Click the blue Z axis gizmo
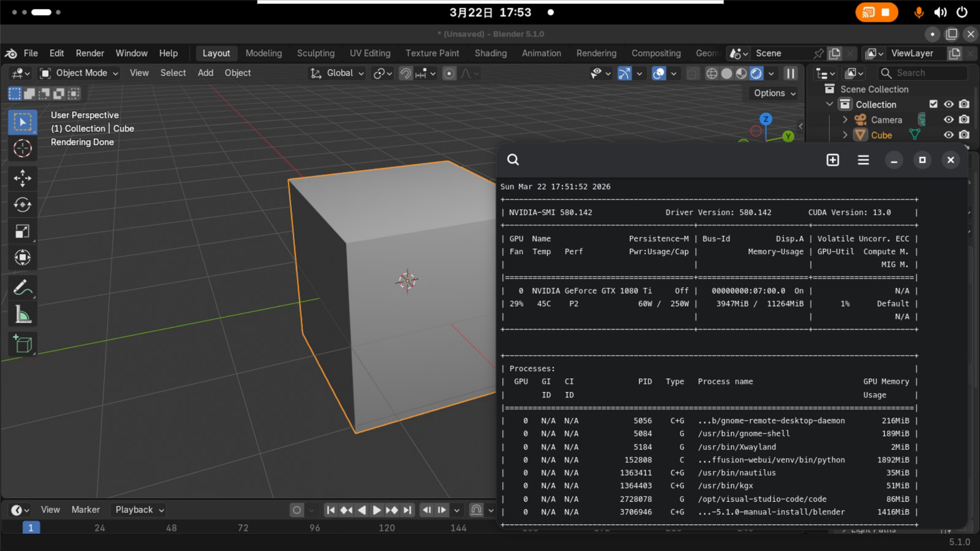This screenshot has width=980, height=551. (x=766, y=119)
